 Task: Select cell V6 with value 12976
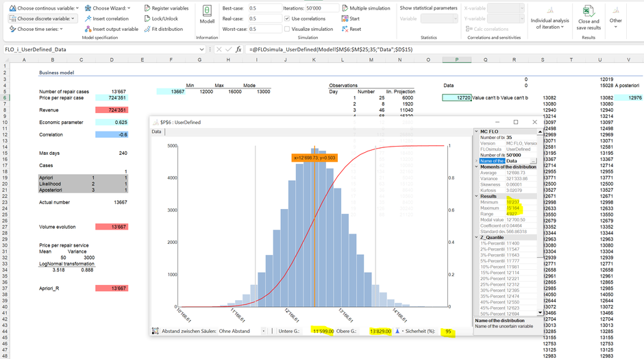(628, 98)
